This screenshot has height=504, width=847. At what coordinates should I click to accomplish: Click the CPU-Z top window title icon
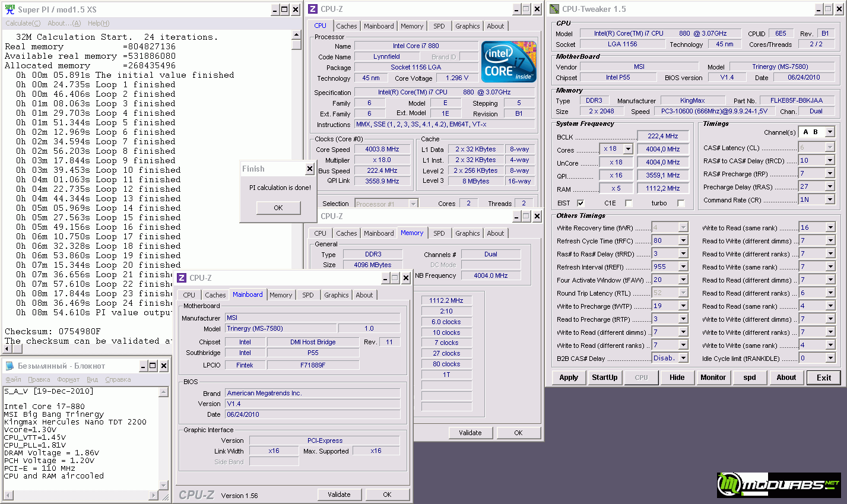313,9
